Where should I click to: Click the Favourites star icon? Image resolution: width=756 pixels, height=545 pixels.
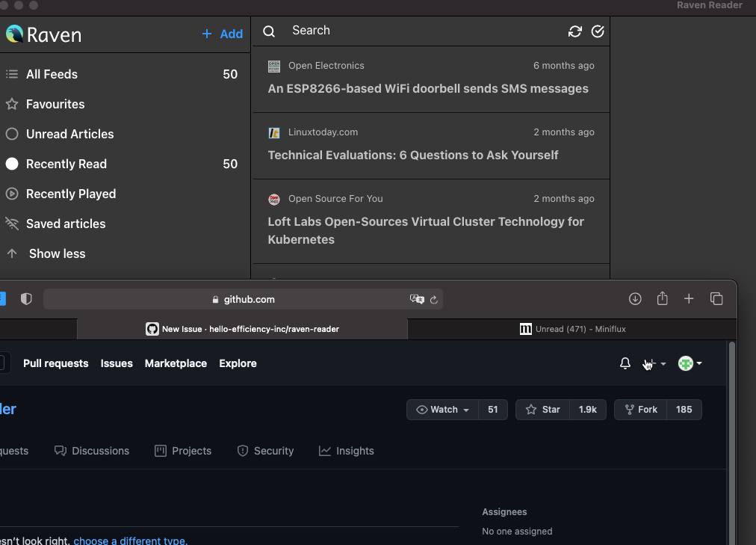(x=12, y=104)
